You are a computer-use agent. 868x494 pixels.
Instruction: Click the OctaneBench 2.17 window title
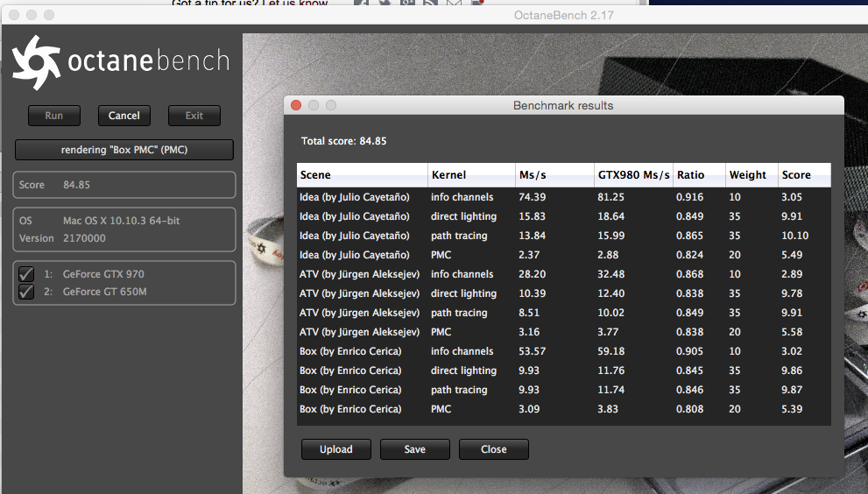pos(563,16)
